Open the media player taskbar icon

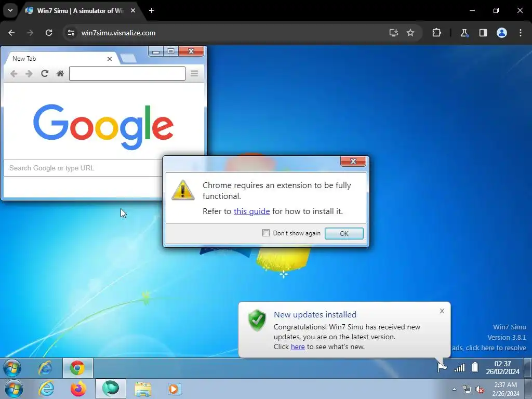pyautogui.click(x=175, y=389)
